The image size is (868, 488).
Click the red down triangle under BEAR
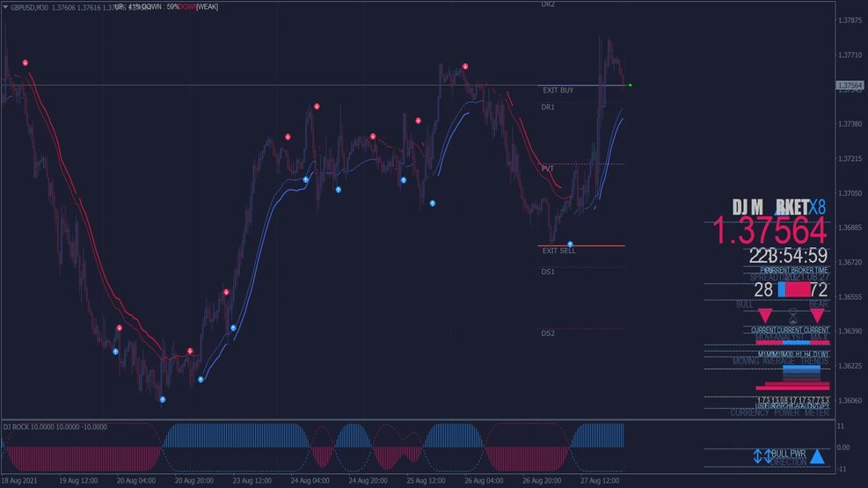[x=818, y=316]
